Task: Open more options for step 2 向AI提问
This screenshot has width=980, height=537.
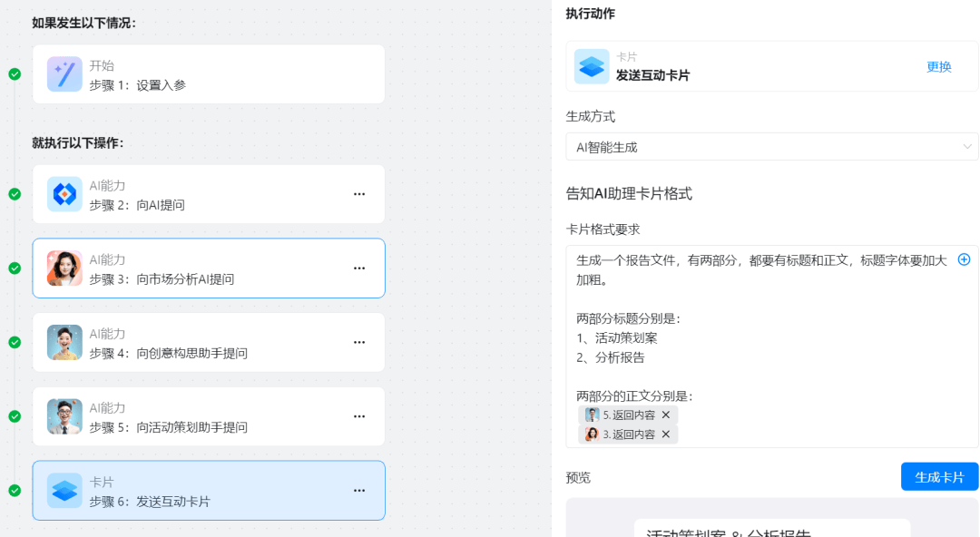Action: (359, 194)
